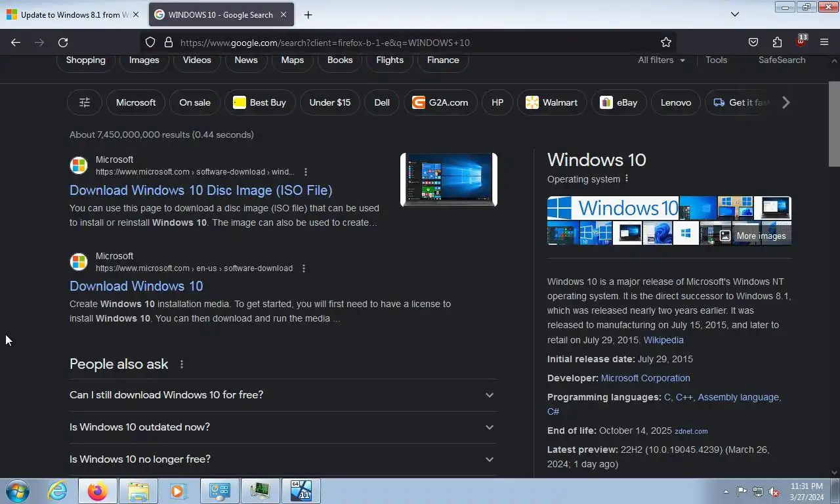Open the list all tabs chevron
Image resolution: width=840 pixels, height=504 pixels.
tap(735, 14)
